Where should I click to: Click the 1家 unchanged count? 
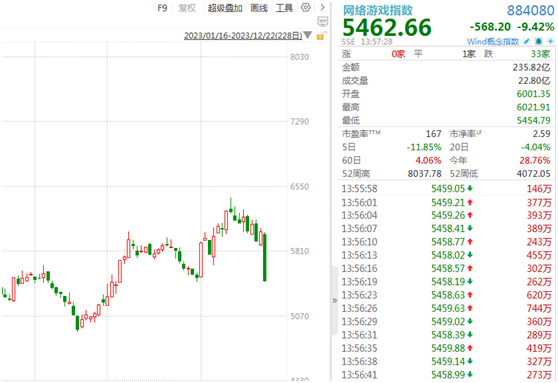(x=469, y=54)
